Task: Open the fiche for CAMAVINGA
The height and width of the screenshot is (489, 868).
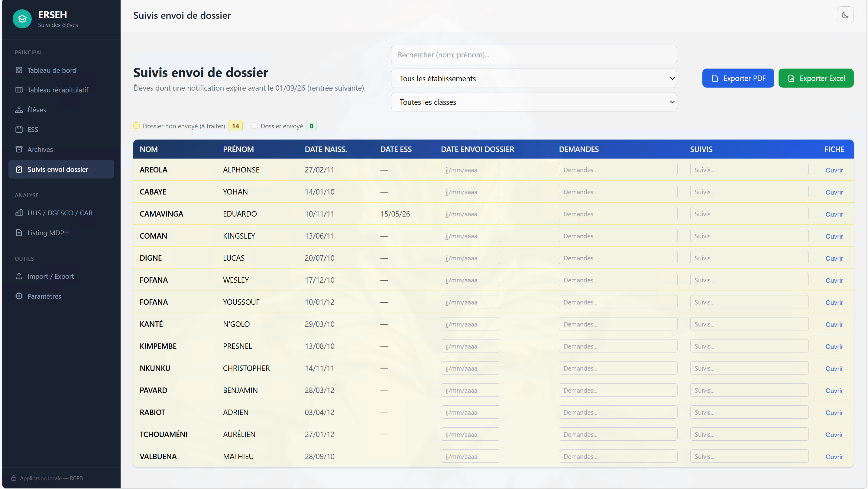Action: click(x=834, y=214)
